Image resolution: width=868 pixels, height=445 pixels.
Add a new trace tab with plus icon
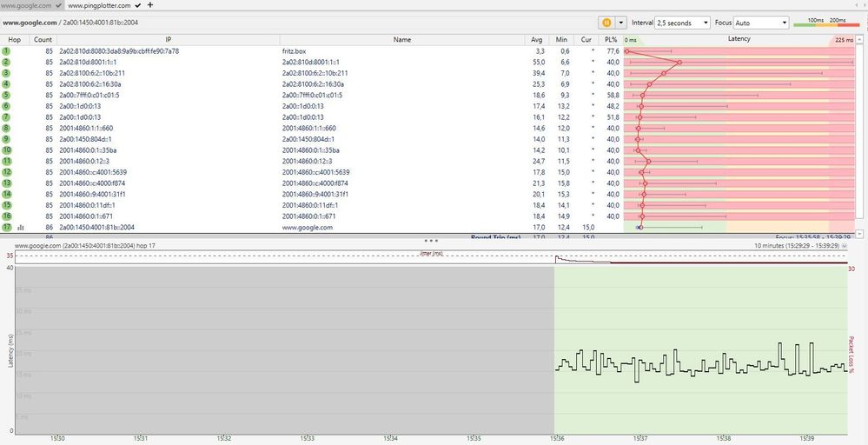pos(150,5)
